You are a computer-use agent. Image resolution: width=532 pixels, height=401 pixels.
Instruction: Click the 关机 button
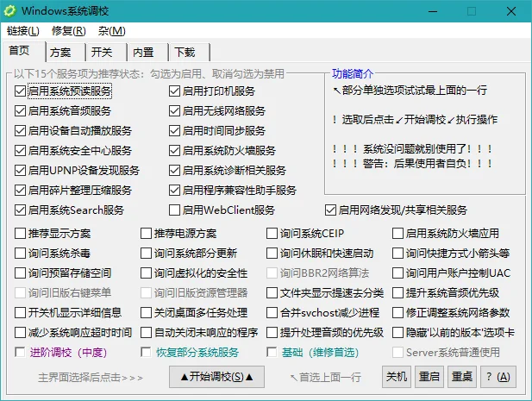[397, 377]
